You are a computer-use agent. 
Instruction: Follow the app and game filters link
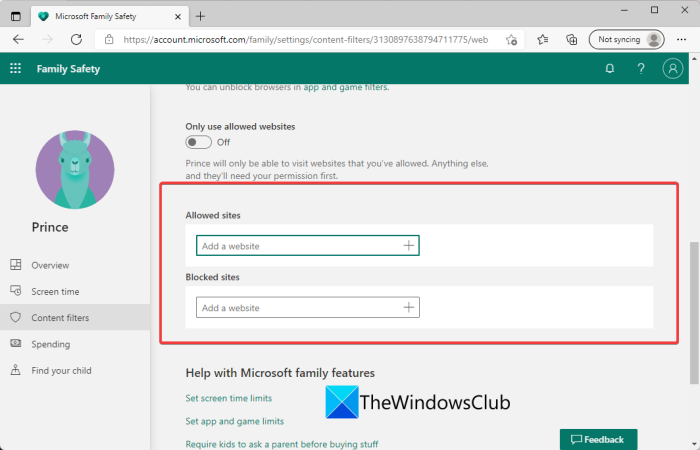(345, 87)
